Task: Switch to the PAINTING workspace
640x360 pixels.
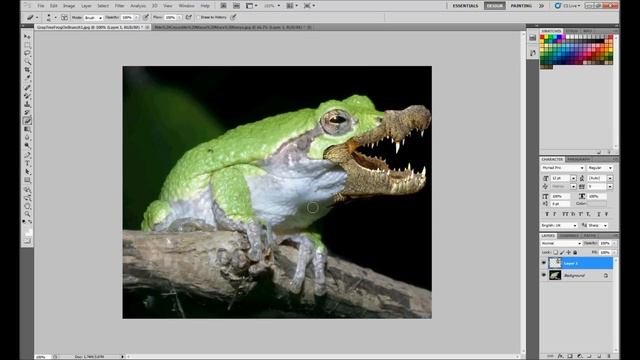Action: click(x=521, y=6)
